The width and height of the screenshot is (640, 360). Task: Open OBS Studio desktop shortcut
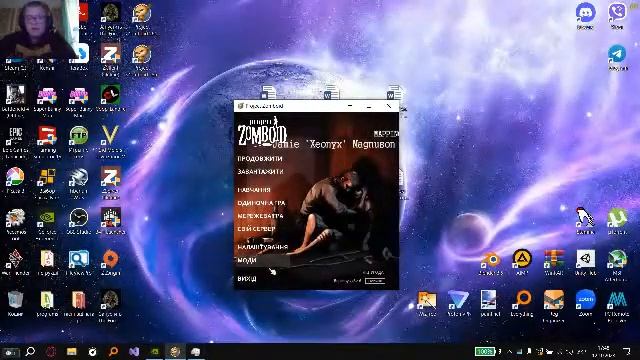[78, 221]
